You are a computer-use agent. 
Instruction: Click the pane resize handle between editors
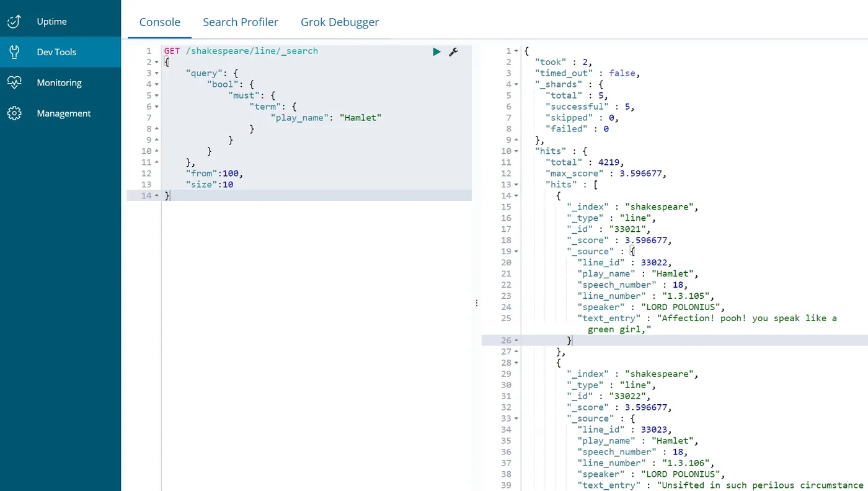[x=476, y=303]
